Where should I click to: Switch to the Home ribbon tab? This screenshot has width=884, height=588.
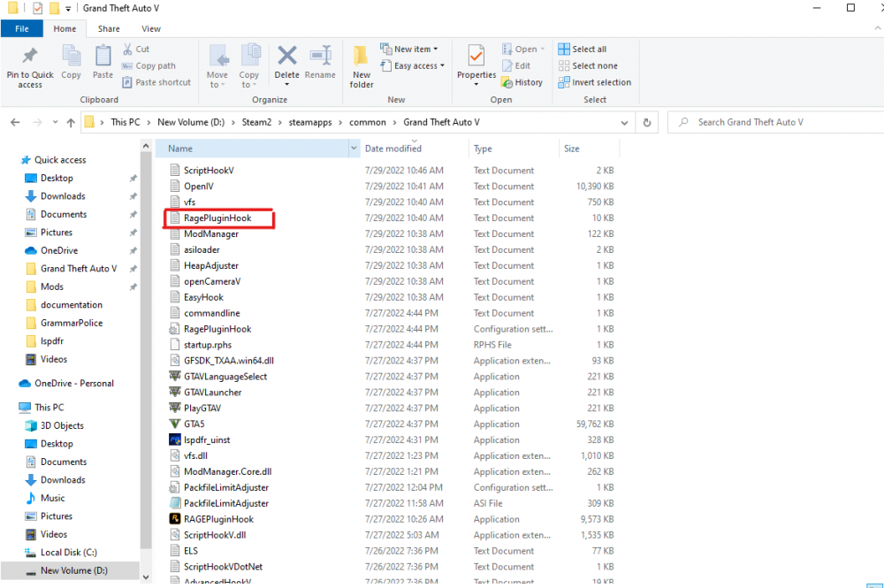coord(65,29)
